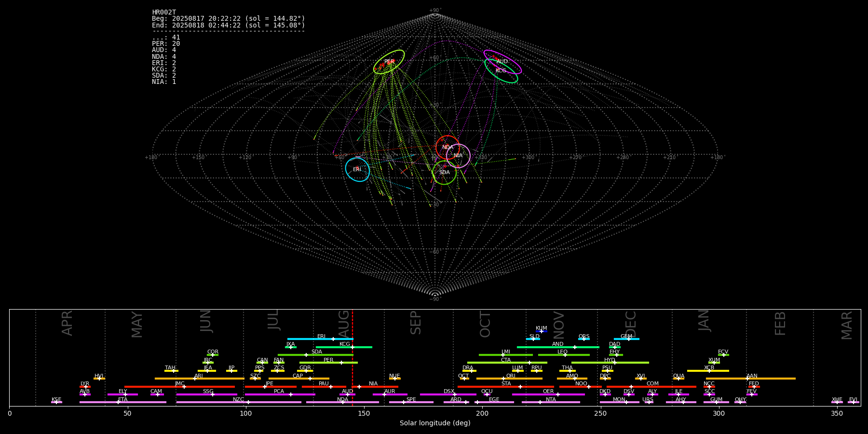The height and width of the screenshot is (434, 868).
Task: Click the SLD shower bar in the timeline
Action: 533,339
